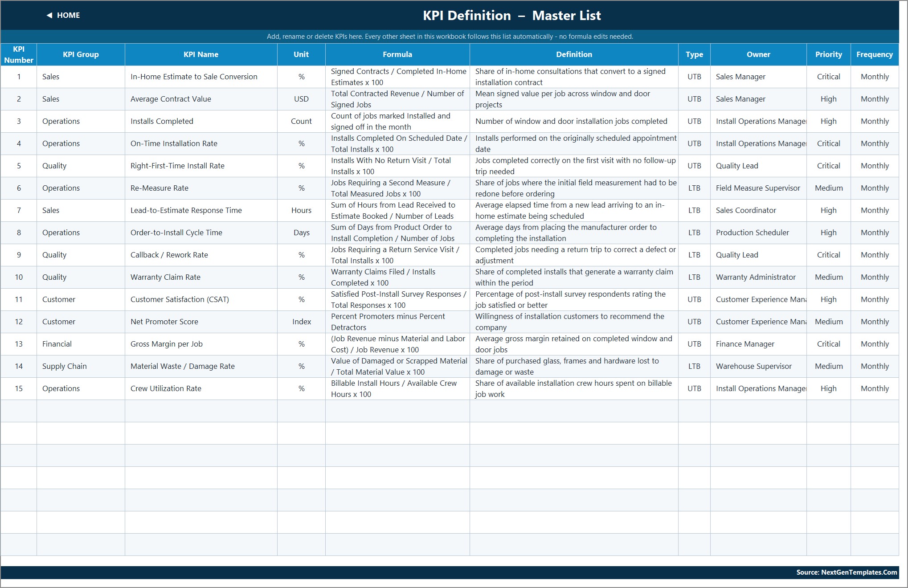
Task: Select the 'Production Scheduler' owner cell
Action: pos(758,233)
